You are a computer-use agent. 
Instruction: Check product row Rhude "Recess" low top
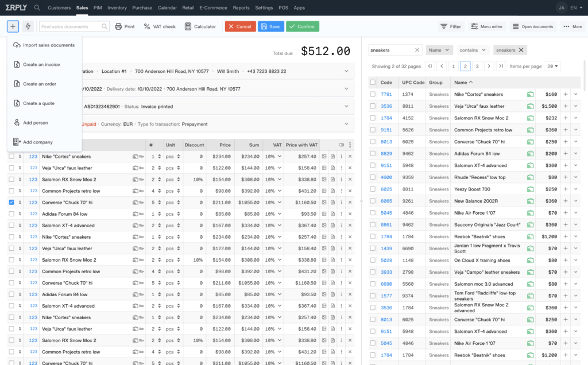coord(372,177)
